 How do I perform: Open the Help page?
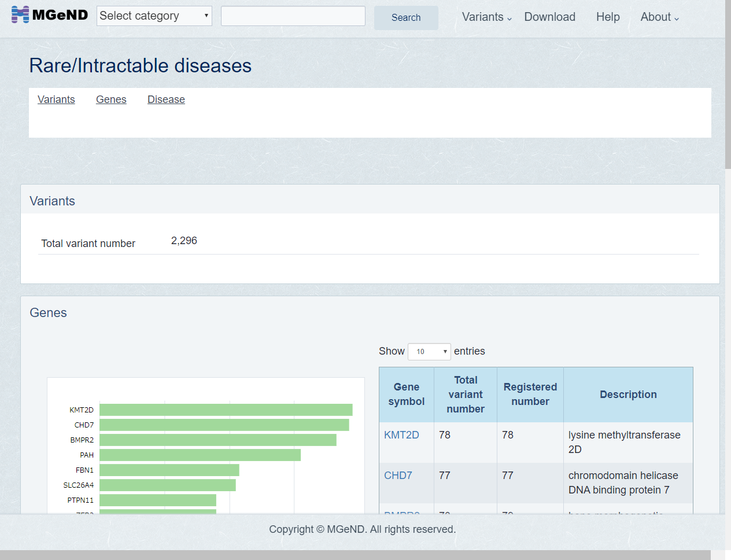pyautogui.click(x=608, y=17)
